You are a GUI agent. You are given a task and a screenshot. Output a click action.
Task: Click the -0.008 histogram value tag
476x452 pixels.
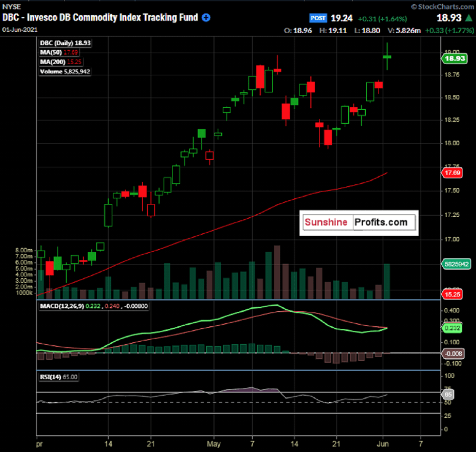click(452, 353)
